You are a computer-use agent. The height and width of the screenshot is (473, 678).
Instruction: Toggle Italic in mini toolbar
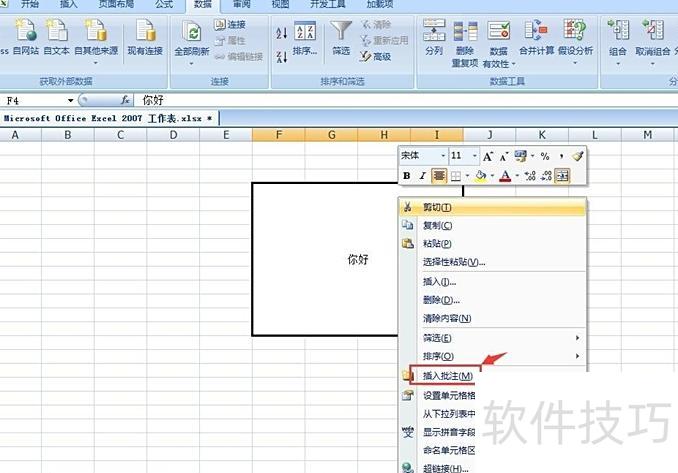pyautogui.click(x=422, y=176)
